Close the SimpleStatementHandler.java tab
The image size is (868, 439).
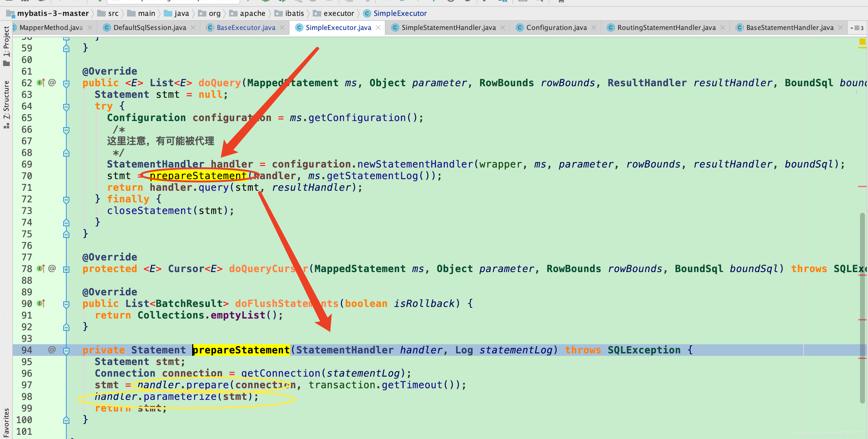[x=503, y=28]
